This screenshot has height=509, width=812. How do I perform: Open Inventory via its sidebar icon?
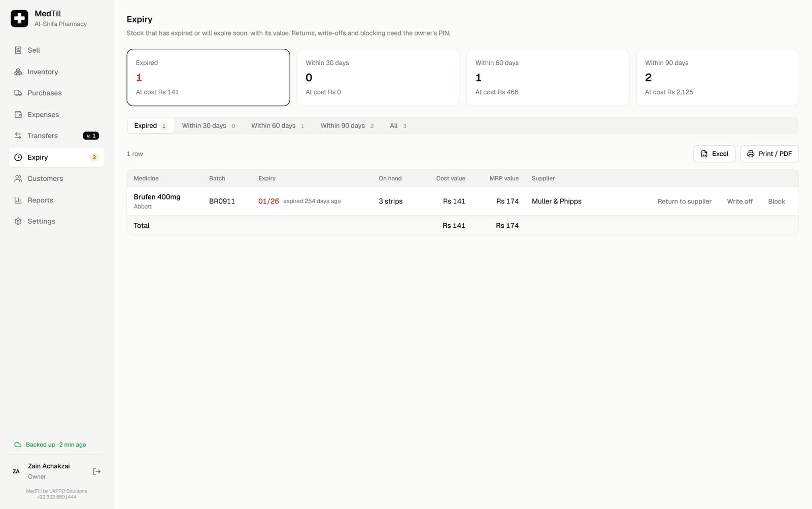click(18, 72)
